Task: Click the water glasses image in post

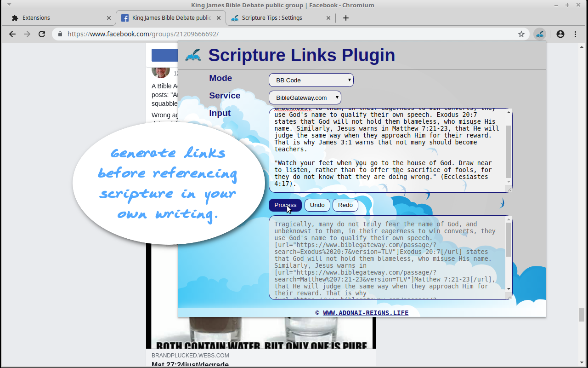Action: (x=261, y=333)
